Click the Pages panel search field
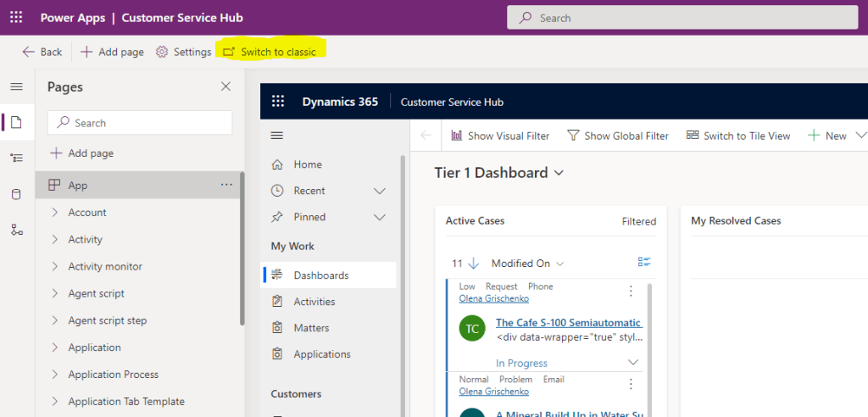Image resolution: width=868 pixels, height=417 pixels. [140, 123]
